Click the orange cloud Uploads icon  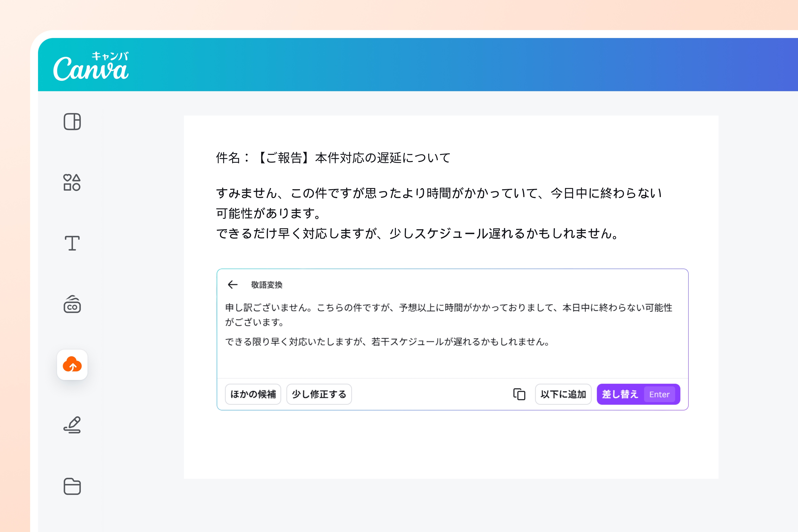(x=72, y=365)
